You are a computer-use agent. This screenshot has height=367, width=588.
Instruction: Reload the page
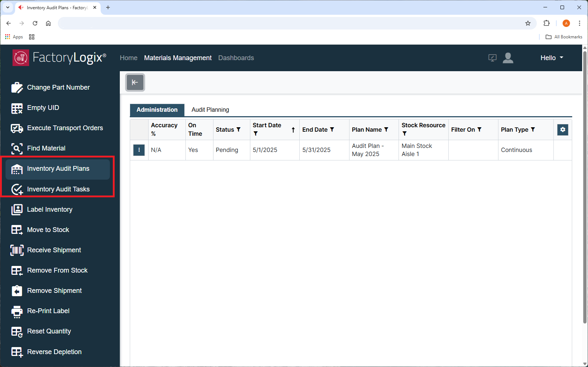tap(35, 23)
